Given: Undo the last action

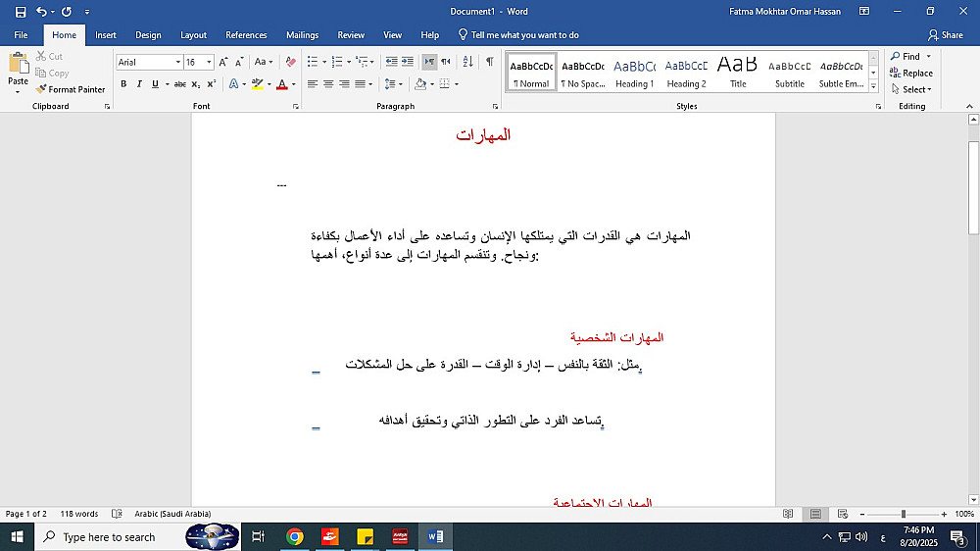Looking at the screenshot, I should coord(42,11).
